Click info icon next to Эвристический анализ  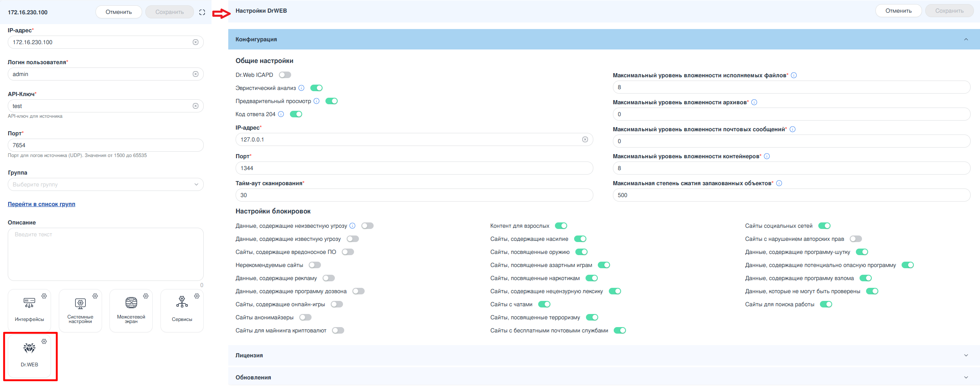[301, 88]
